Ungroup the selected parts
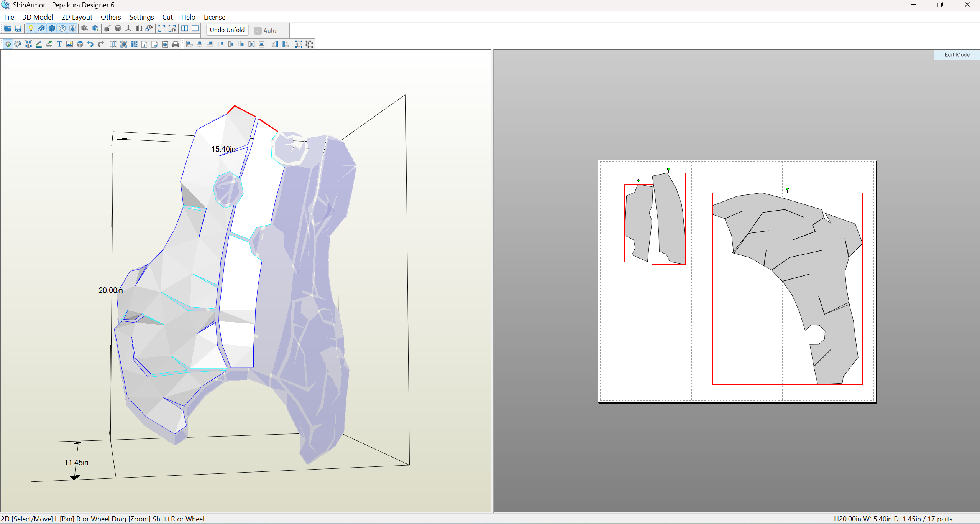Image resolution: width=980 pixels, height=524 pixels. click(309, 44)
